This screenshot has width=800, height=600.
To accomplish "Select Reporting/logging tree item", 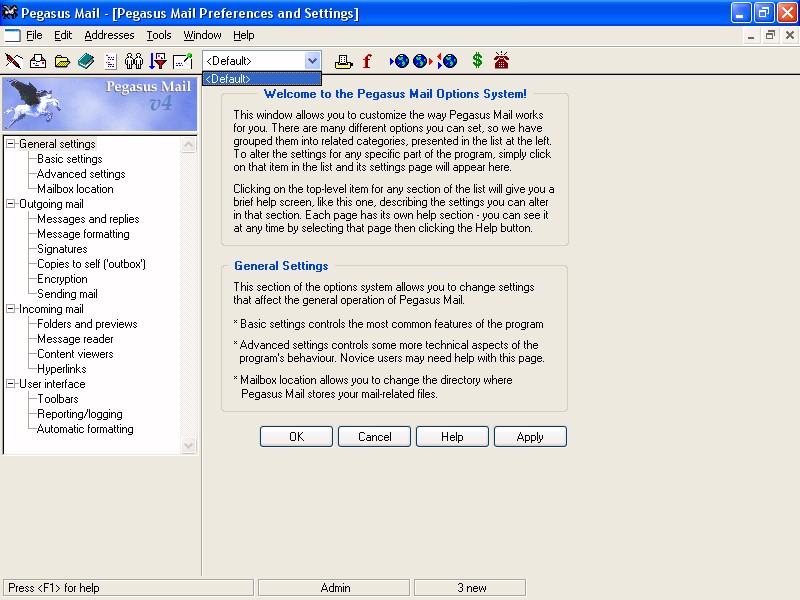I will pos(80,414).
